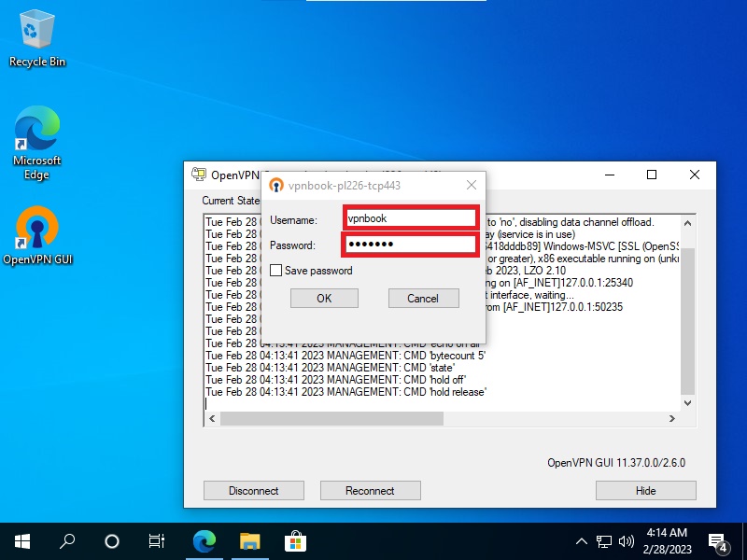The image size is (747, 560).
Task: Click into the Username field
Action: pos(411,218)
